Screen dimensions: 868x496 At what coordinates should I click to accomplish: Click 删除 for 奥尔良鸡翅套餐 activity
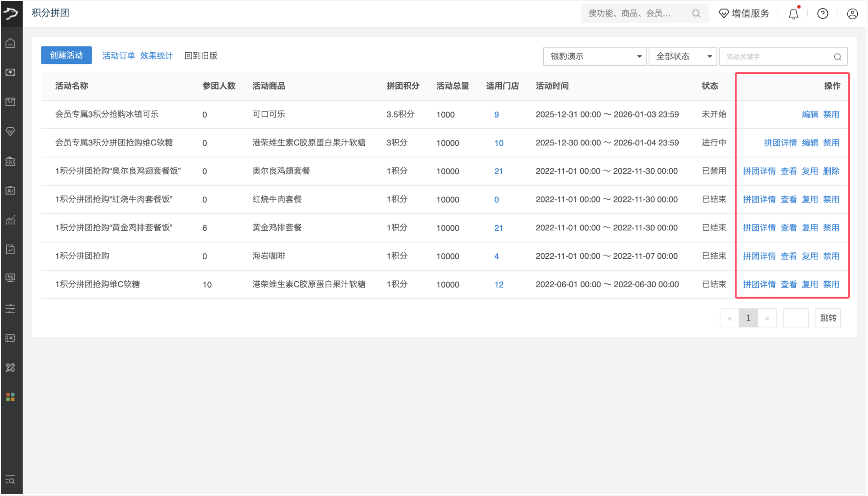(x=831, y=171)
